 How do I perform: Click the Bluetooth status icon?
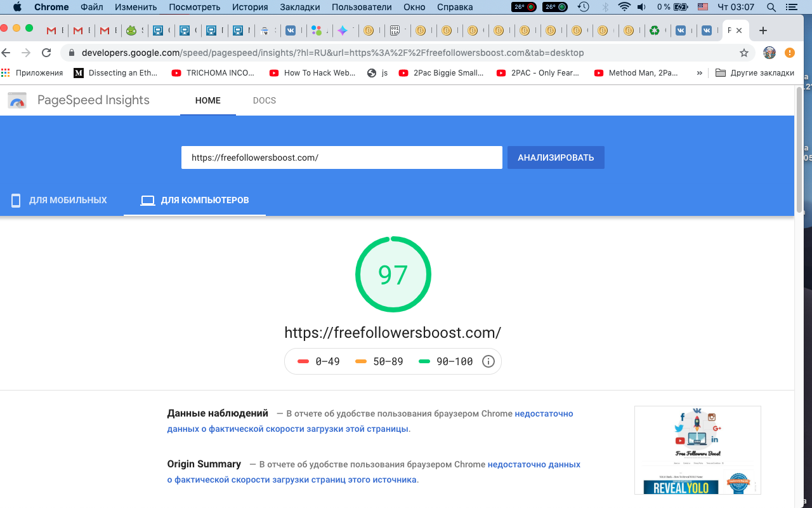click(605, 7)
